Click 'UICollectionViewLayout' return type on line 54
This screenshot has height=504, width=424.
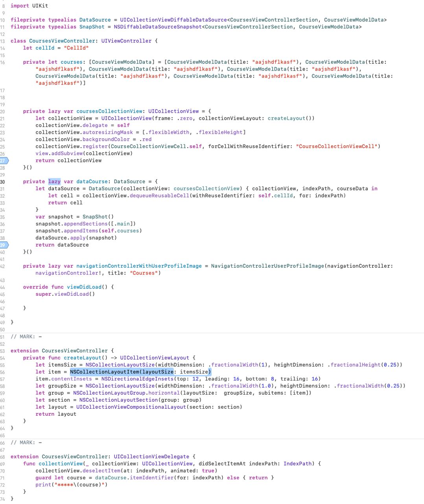[155, 358]
